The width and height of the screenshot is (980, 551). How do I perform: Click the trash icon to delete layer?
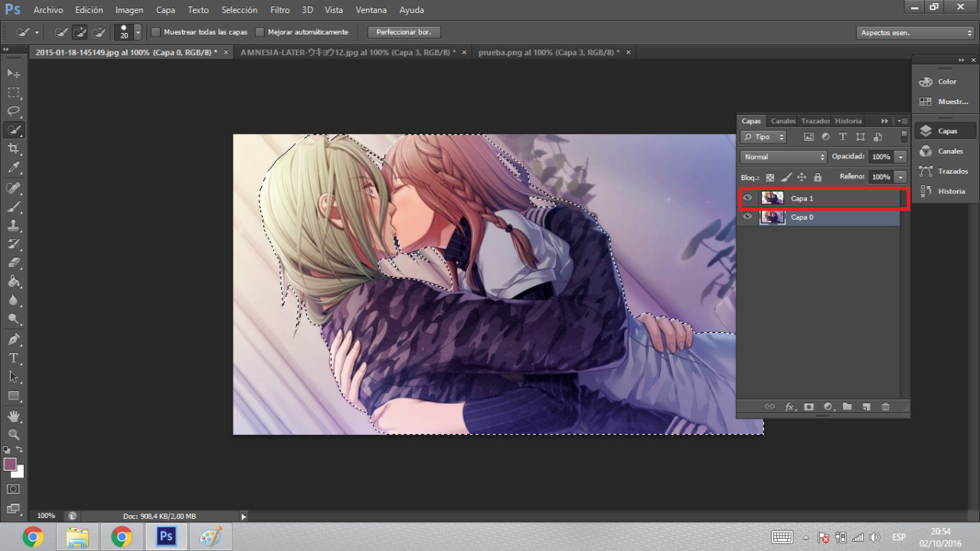pos(886,407)
